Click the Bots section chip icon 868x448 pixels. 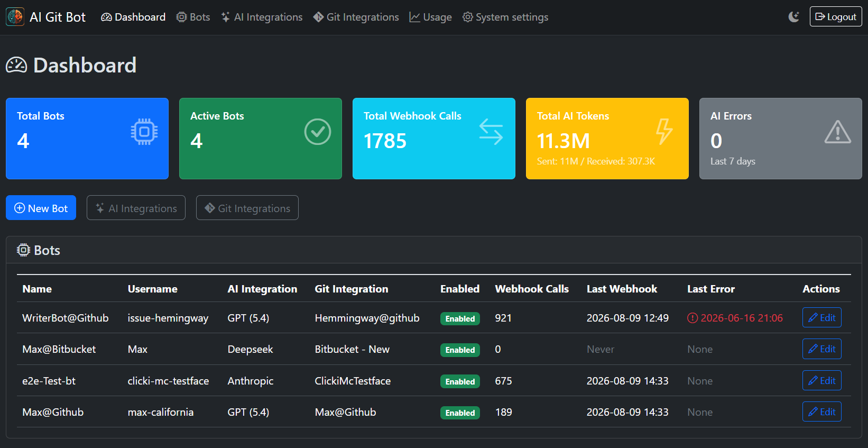(x=23, y=250)
